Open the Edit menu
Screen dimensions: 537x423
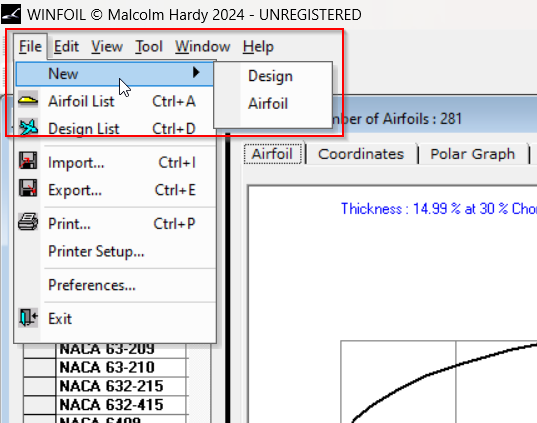point(66,46)
